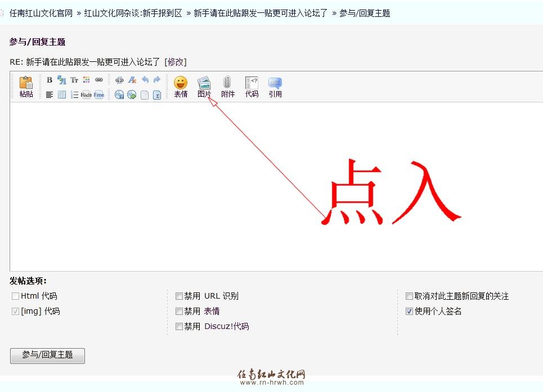Insert a hyperlink with chain icon
Image resolution: width=543 pixels, height=392 pixels.
tap(99, 80)
